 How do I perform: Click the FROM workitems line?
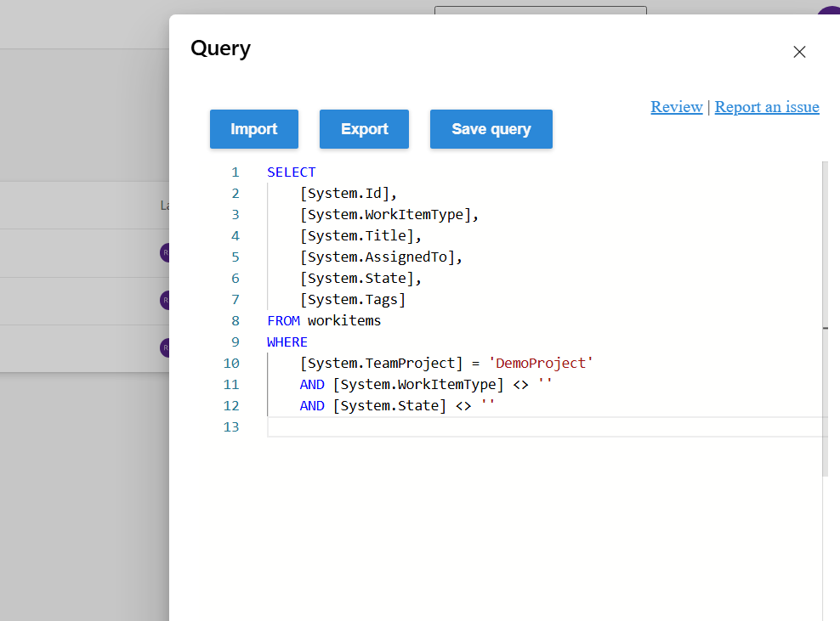click(323, 320)
